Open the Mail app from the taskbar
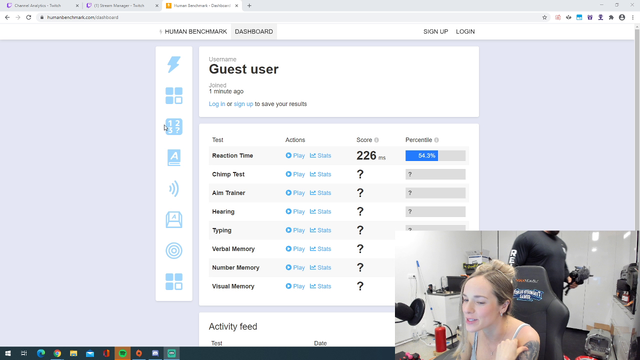The height and width of the screenshot is (360, 640). click(x=90, y=353)
